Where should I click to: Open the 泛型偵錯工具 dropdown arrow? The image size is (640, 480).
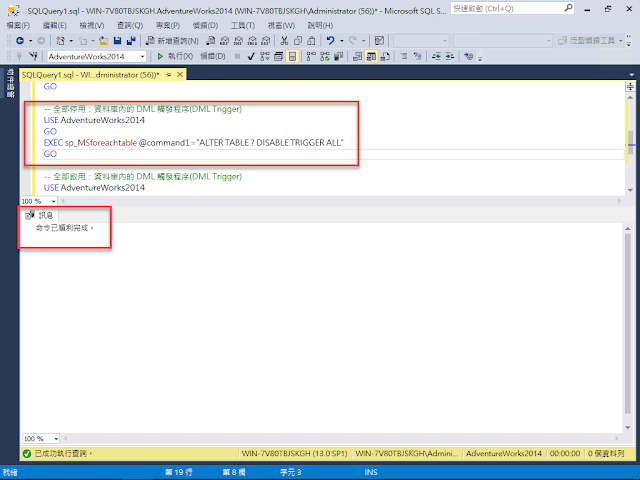[x=620, y=40]
